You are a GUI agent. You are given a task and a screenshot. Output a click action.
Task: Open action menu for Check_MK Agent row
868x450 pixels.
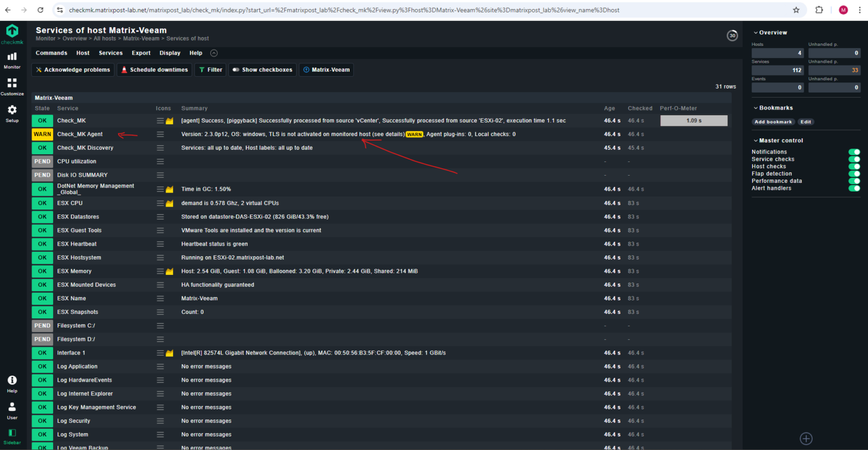[160, 134]
